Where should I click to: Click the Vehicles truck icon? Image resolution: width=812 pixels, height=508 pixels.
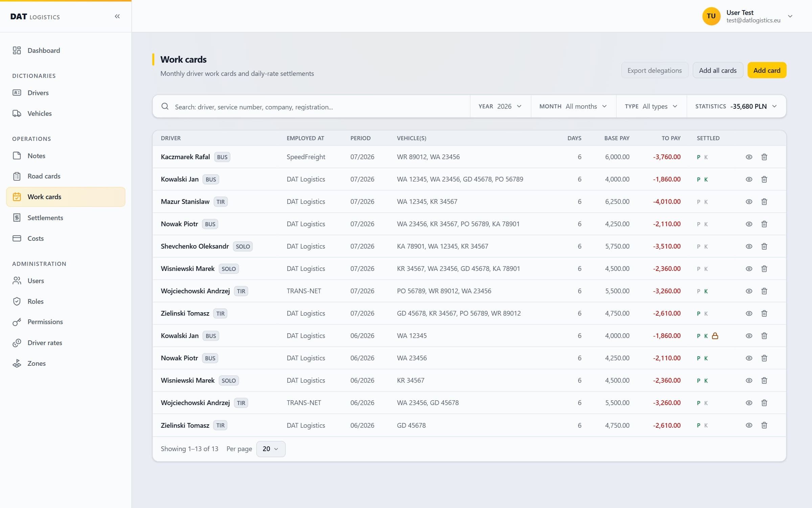click(17, 113)
